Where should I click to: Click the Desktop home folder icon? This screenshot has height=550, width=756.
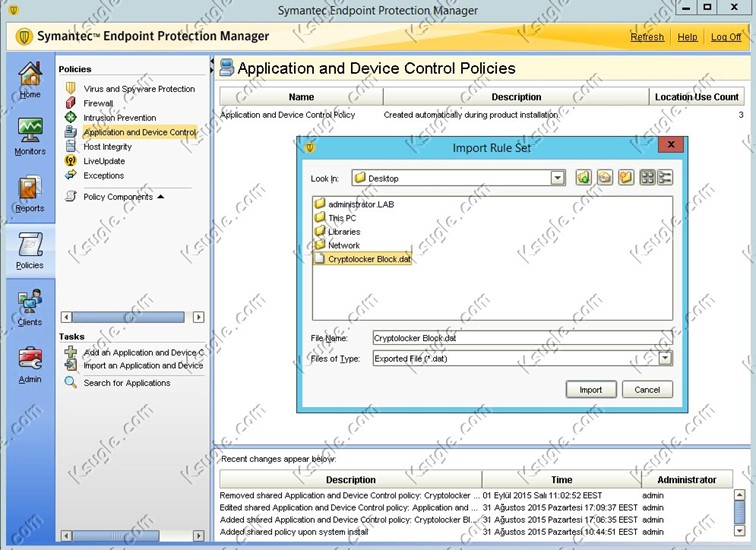pyautogui.click(x=605, y=177)
